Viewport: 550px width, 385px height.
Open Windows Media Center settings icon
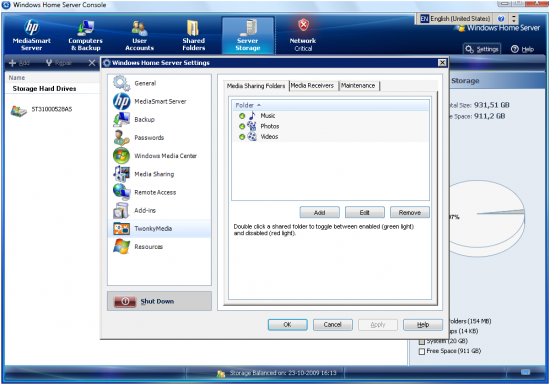[121, 156]
